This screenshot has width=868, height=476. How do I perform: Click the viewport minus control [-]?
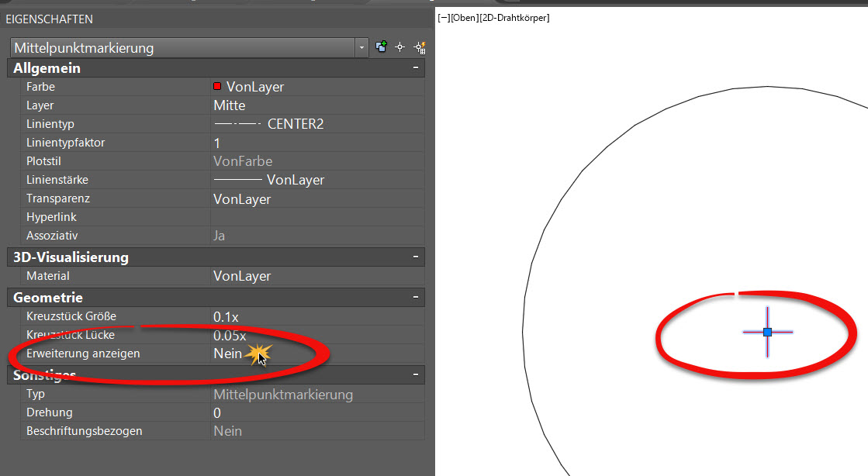pos(444,18)
